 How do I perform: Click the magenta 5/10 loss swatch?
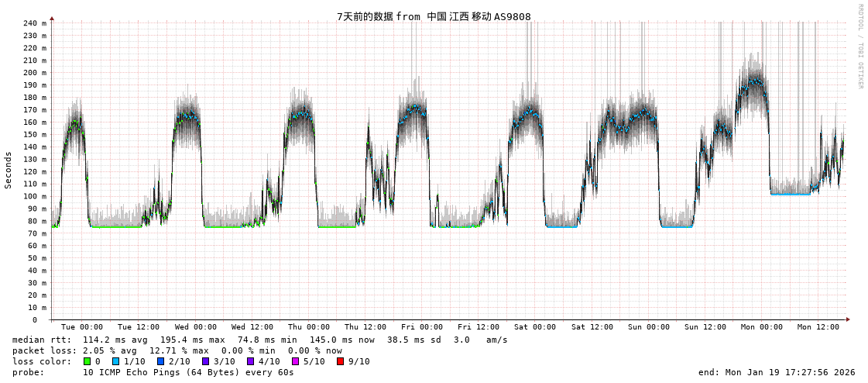[295, 361]
